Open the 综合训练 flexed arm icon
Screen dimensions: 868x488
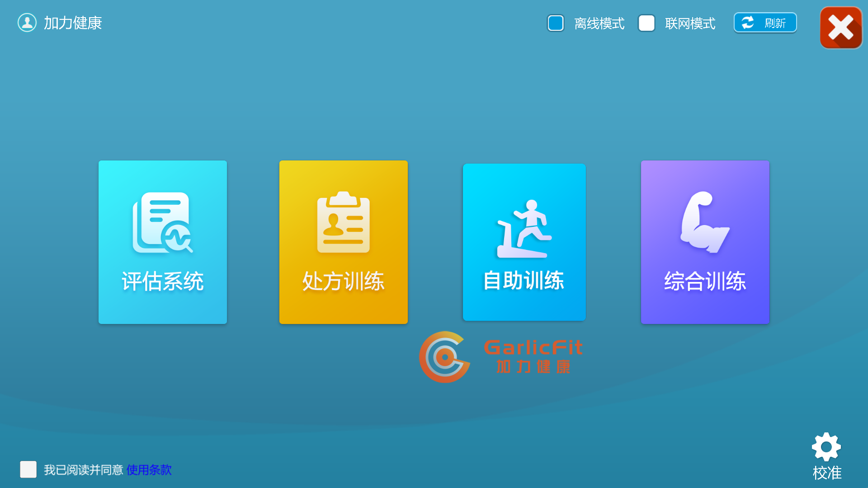coord(704,222)
